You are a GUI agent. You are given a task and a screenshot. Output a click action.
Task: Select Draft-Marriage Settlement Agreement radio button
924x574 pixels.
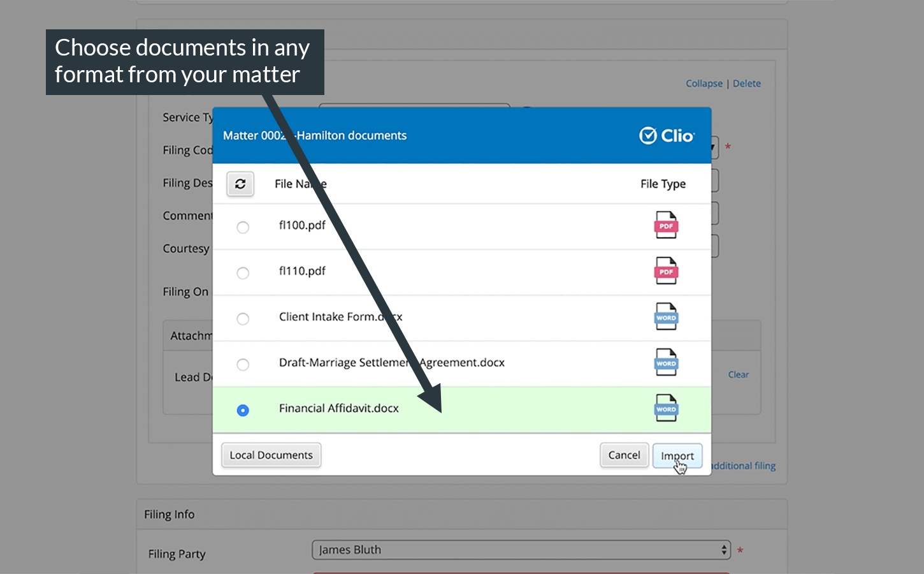[243, 365]
